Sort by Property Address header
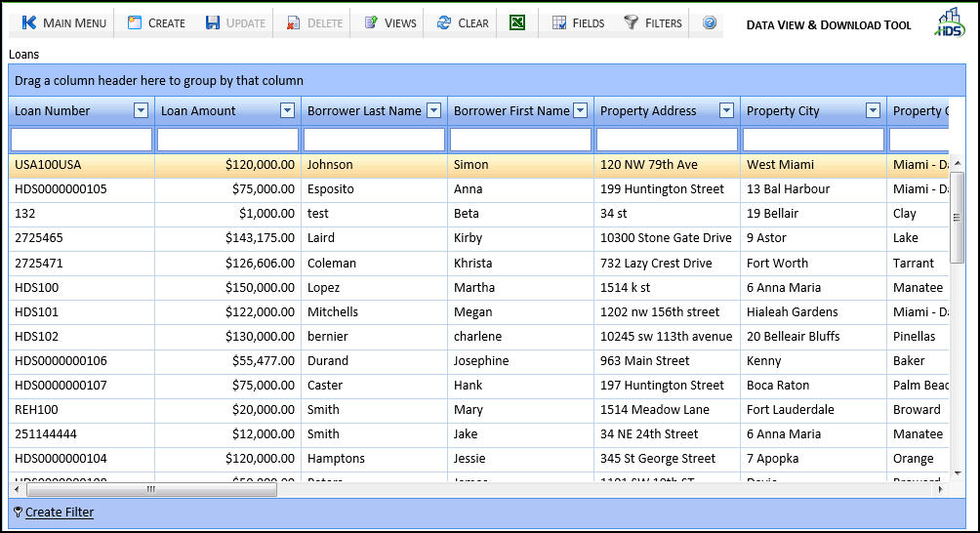 (x=648, y=110)
